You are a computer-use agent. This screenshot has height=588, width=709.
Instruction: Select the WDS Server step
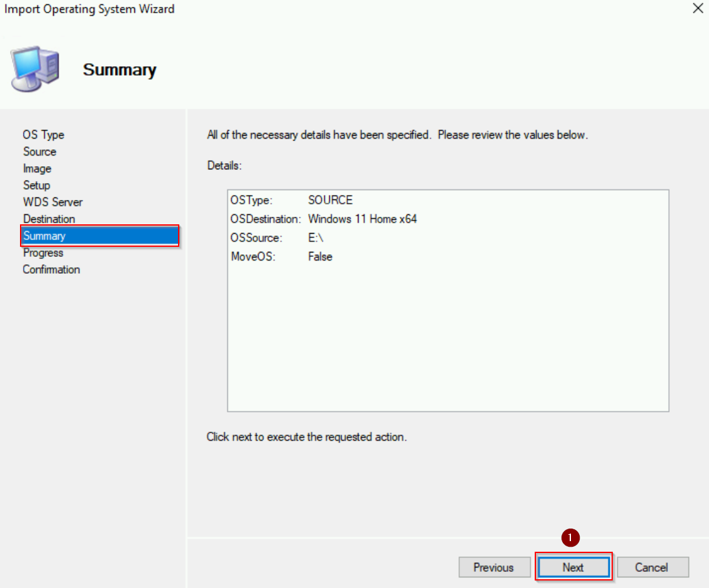(52, 202)
